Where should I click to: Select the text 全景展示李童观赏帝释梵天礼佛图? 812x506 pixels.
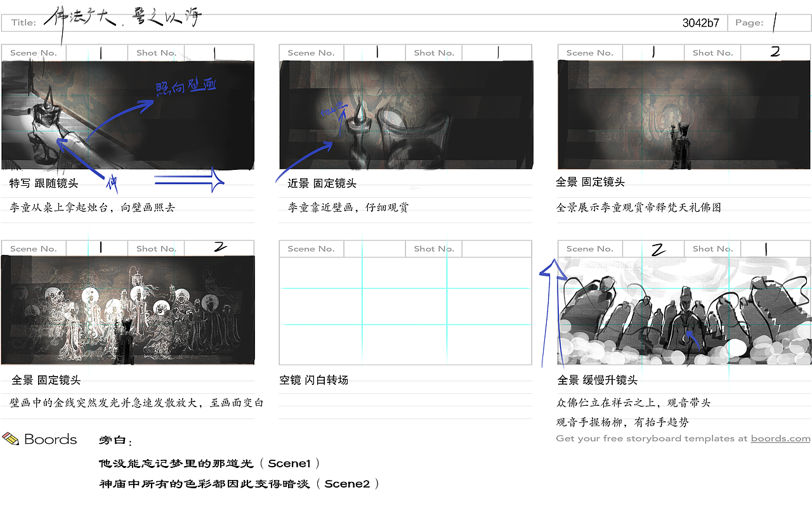tap(639, 207)
